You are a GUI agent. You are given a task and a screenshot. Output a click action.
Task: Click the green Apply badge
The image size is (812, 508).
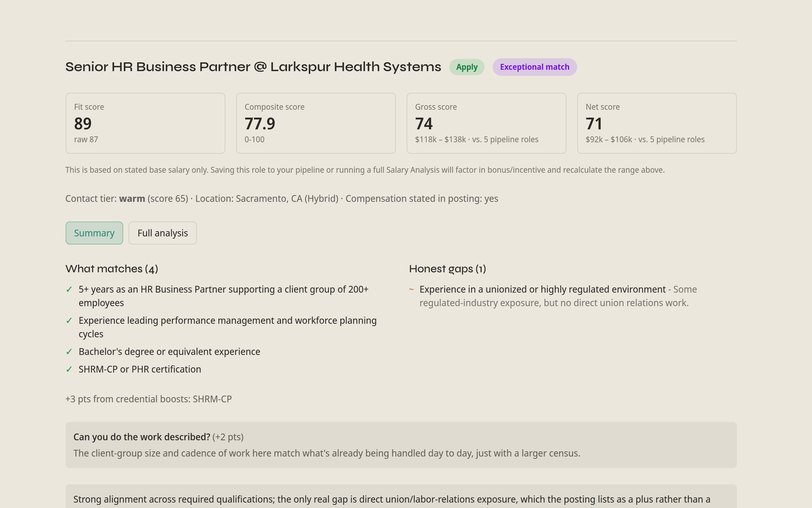point(467,67)
